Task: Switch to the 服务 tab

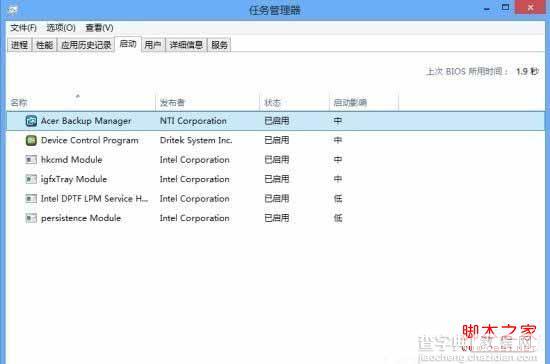Action: pyautogui.click(x=219, y=45)
